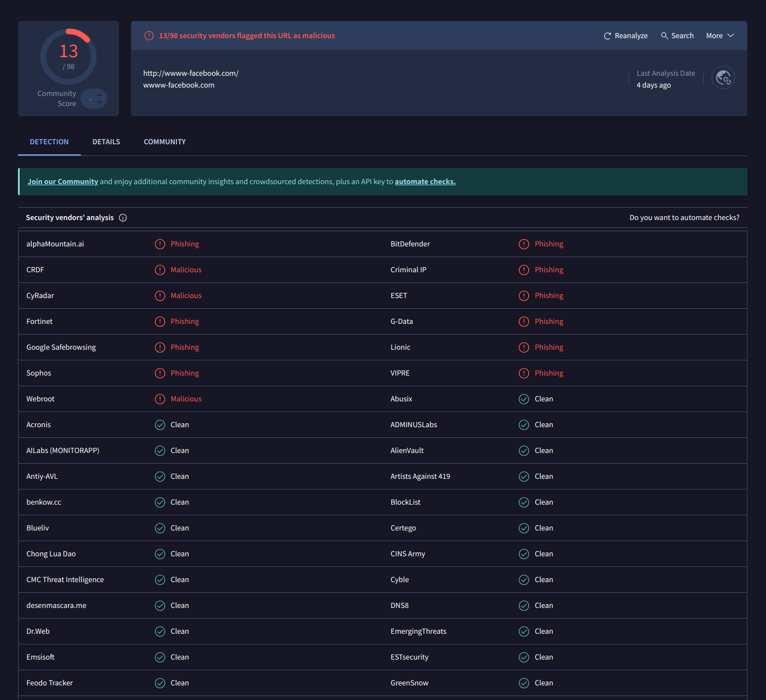Select the AILabs (MONITORAPP) vendor name

point(63,451)
